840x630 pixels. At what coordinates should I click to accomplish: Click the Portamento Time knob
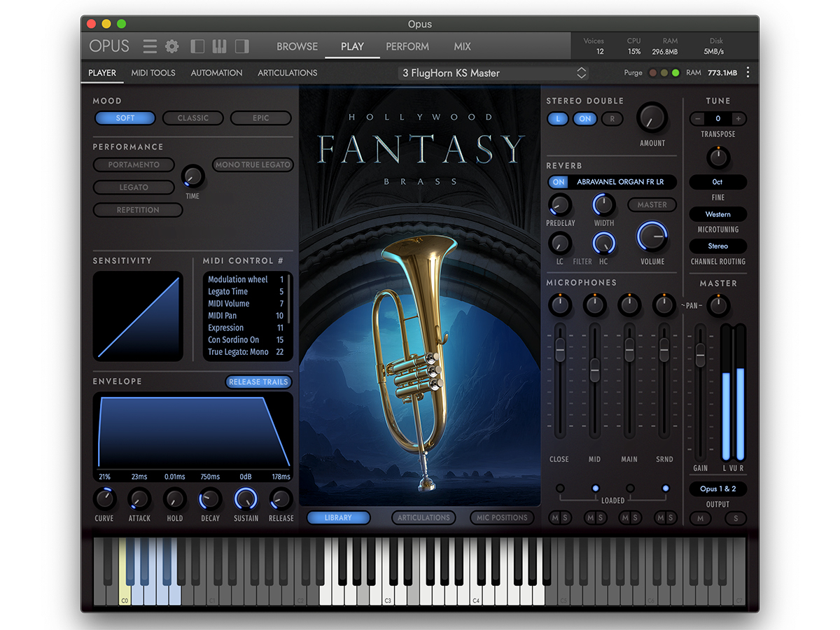[x=192, y=176]
